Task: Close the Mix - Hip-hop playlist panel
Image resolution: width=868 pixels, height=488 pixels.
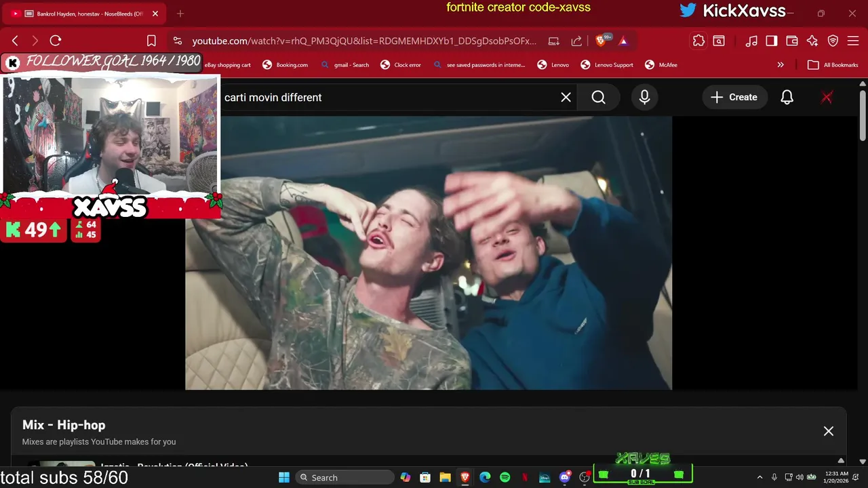Action: tap(828, 431)
